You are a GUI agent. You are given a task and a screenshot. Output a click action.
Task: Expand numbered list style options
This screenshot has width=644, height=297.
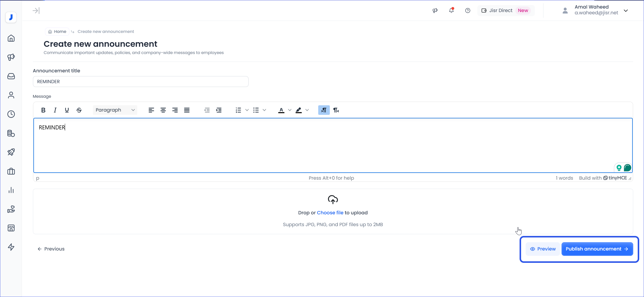(x=247, y=110)
